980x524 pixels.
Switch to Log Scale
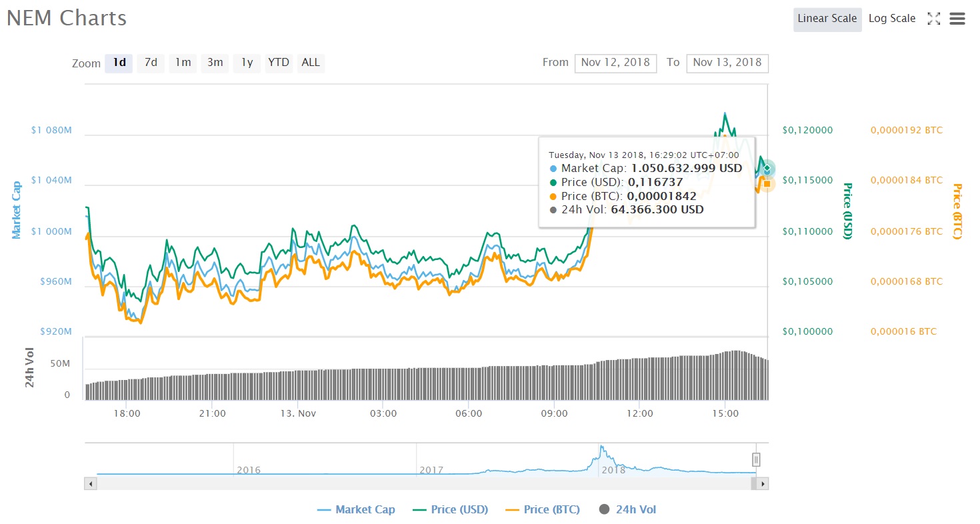[x=892, y=19]
